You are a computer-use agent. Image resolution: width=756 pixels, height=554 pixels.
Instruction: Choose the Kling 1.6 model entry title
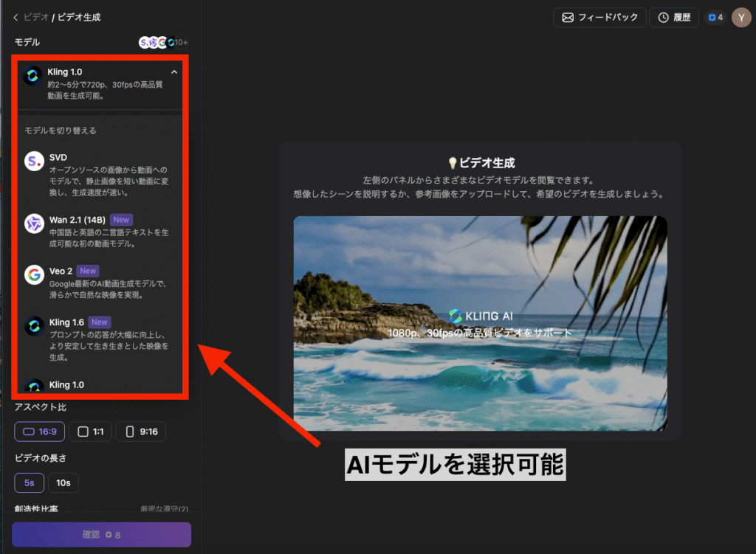[x=66, y=322]
